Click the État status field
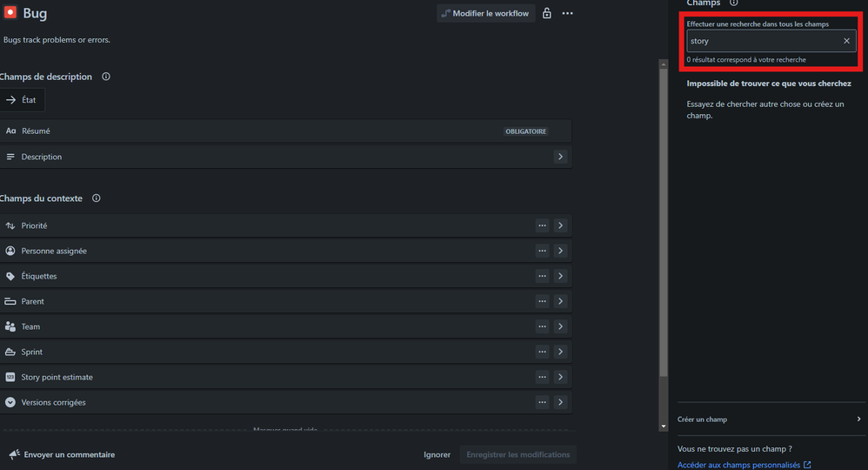This screenshot has height=470, width=868. [x=22, y=100]
